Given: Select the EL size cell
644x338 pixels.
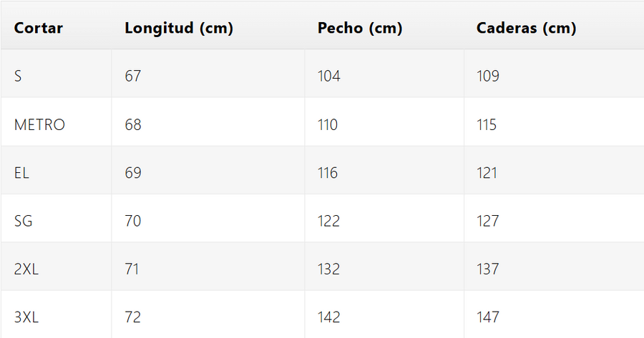Looking at the screenshot, I should point(22,173).
